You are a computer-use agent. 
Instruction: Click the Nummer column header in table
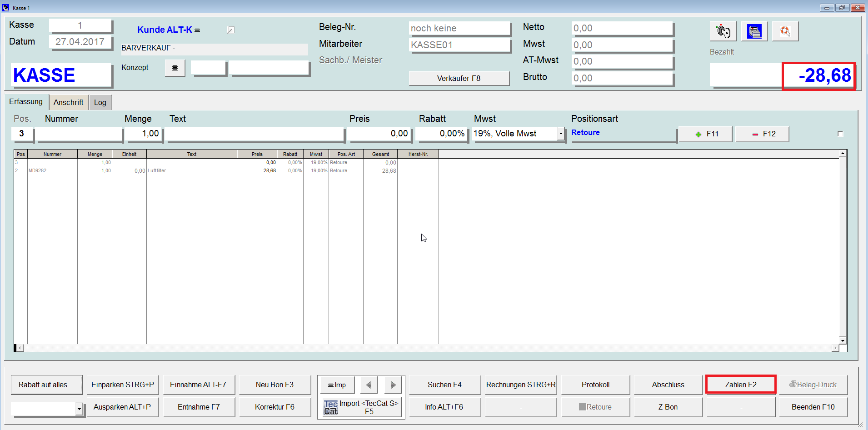tap(52, 154)
